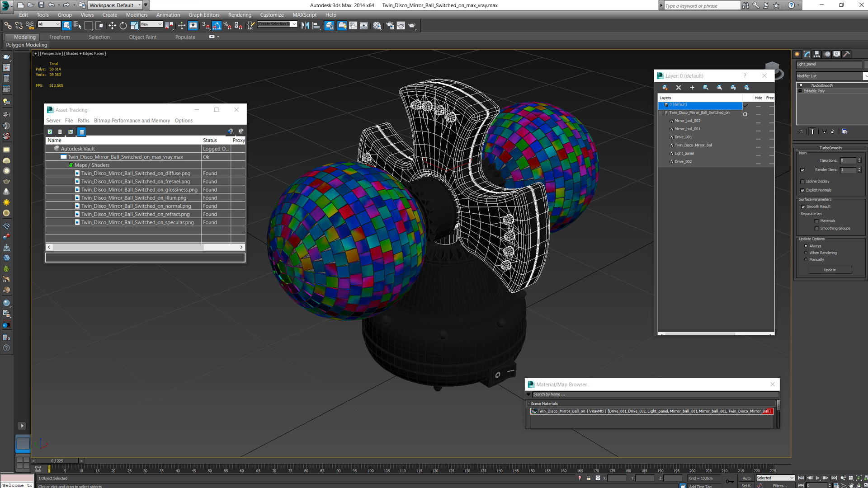The image size is (868, 488).
Task: Toggle the Smooth Result checkbox
Action: 803,206
